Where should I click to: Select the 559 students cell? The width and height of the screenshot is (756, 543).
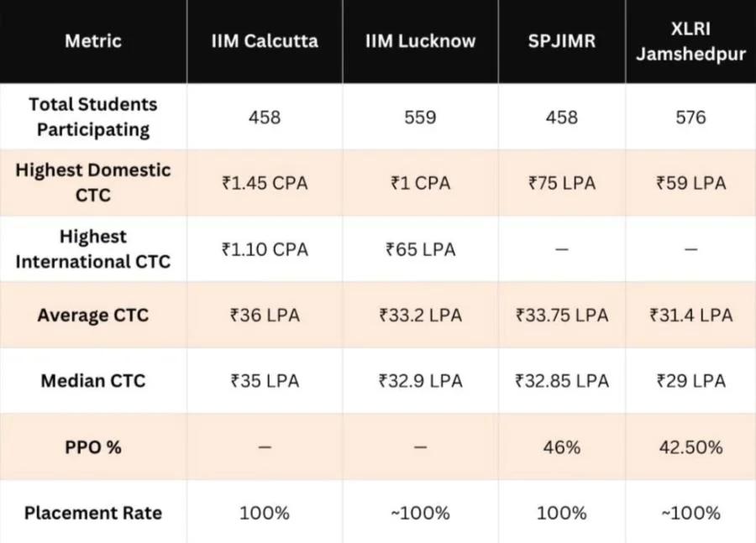coord(420,117)
